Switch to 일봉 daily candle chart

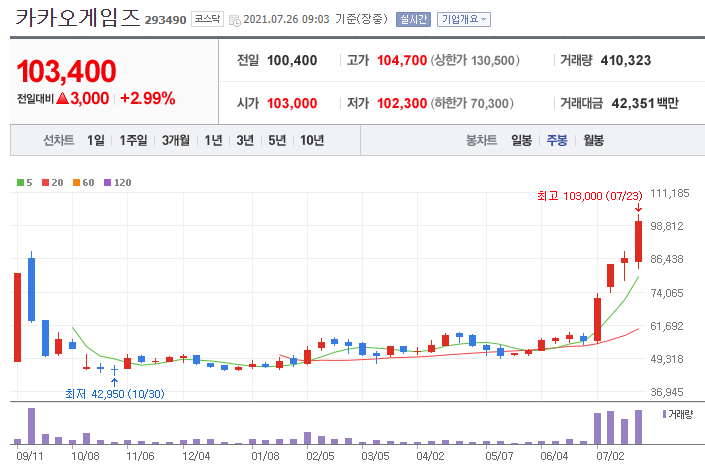coord(522,141)
